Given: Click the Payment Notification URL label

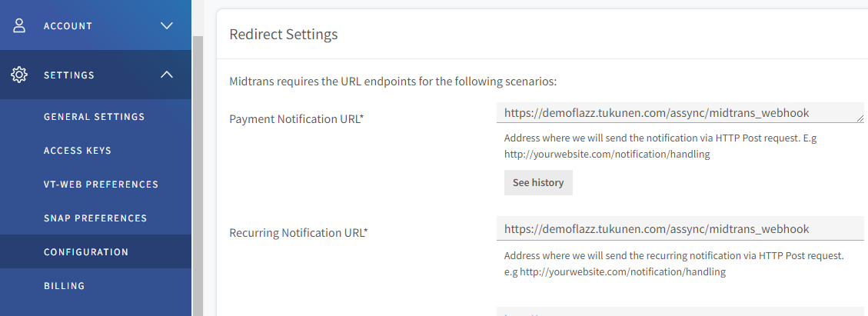Looking at the screenshot, I should pyautogui.click(x=296, y=119).
